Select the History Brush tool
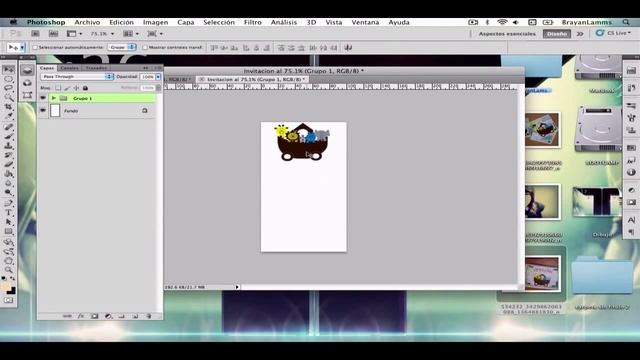This screenshot has width=640, height=360. coord(8,155)
